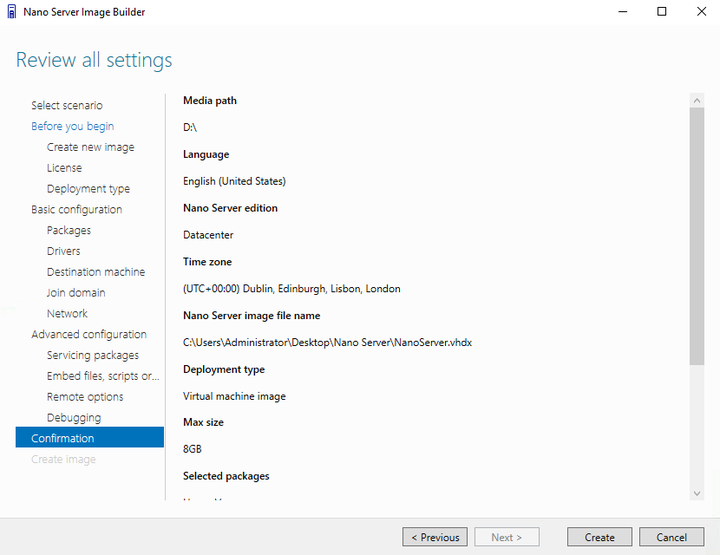
Task: Close the Nano Server Image Builder window
Action: point(701,11)
